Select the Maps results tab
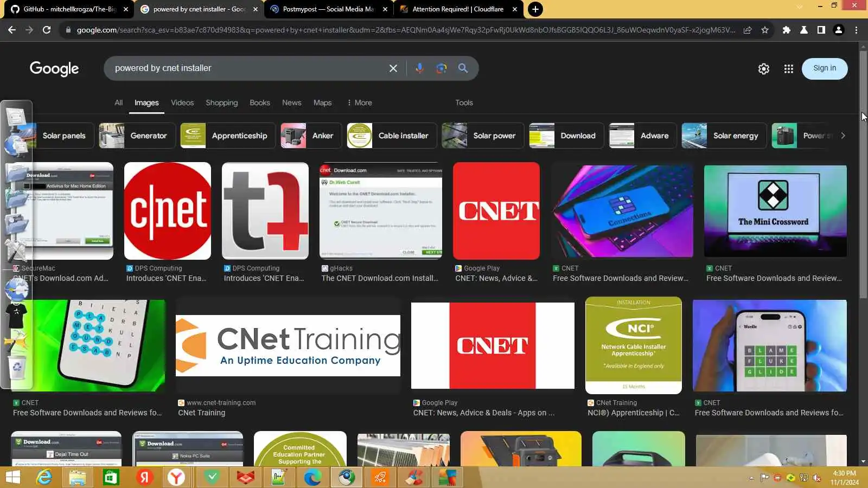 click(322, 102)
